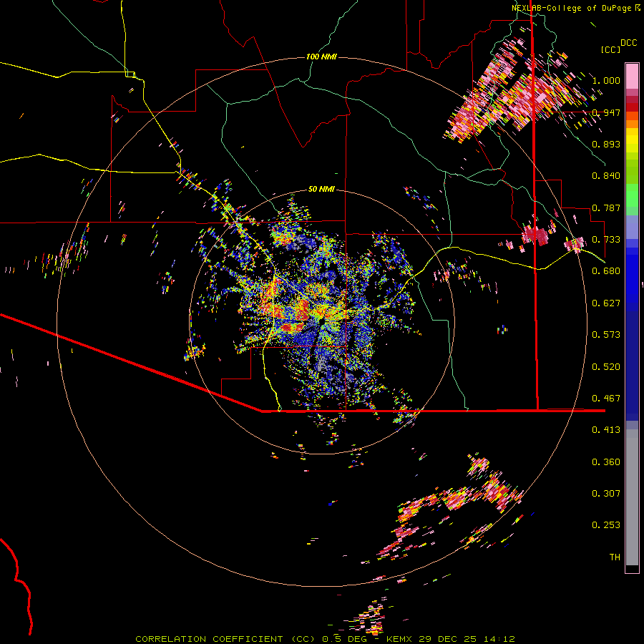The width and height of the screenshot is (644, 644).
Task: Click the 0.253 legend value
Action: 606,525
